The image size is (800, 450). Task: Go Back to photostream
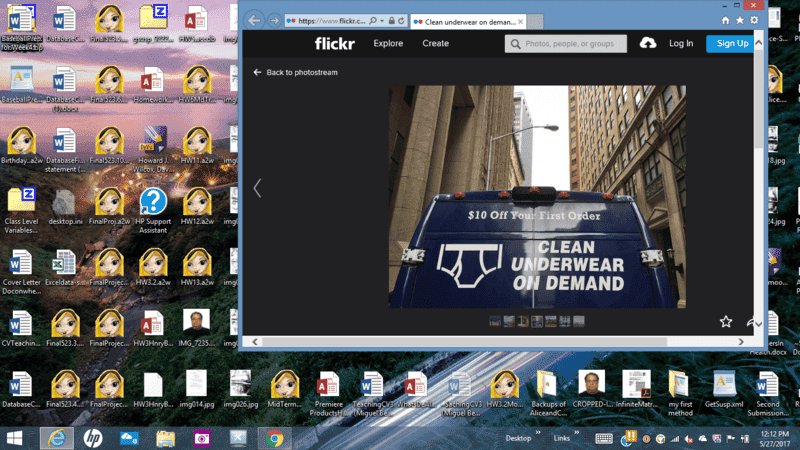[x=295, y=72]
